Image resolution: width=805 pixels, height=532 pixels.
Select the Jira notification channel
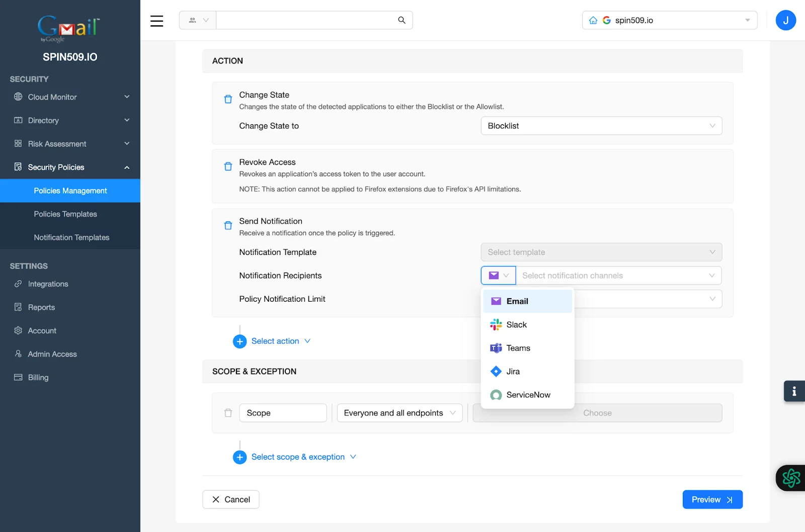pos(513,371)
